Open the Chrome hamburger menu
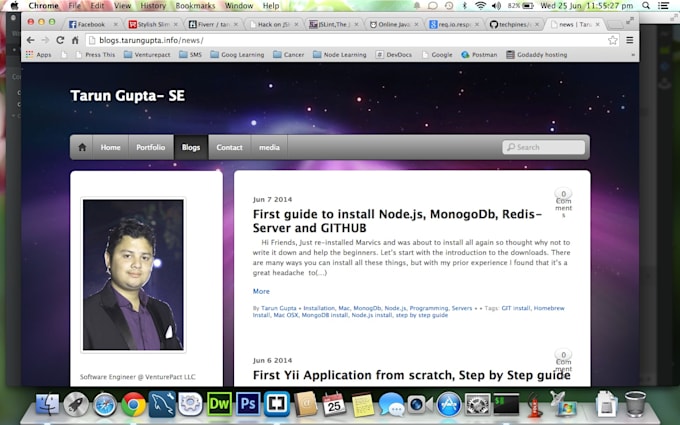This screenshot has height=425, width=680. click(630, 40)
